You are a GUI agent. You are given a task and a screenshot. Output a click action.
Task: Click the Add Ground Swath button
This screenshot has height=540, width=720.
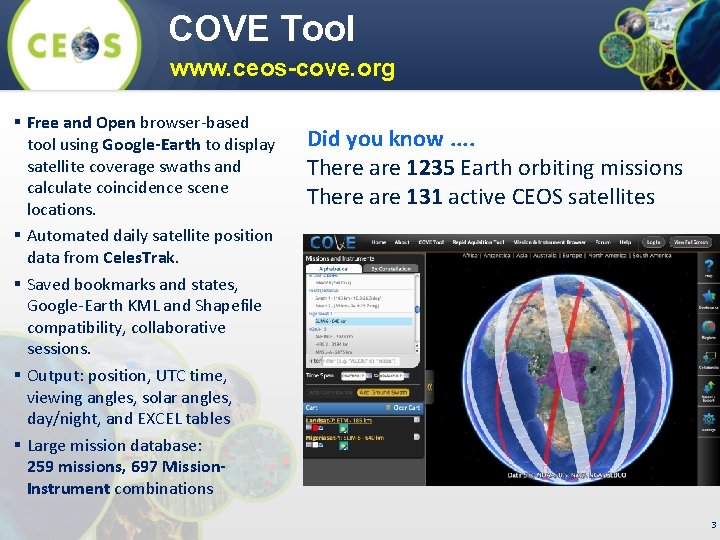click(x=382, y=393)
